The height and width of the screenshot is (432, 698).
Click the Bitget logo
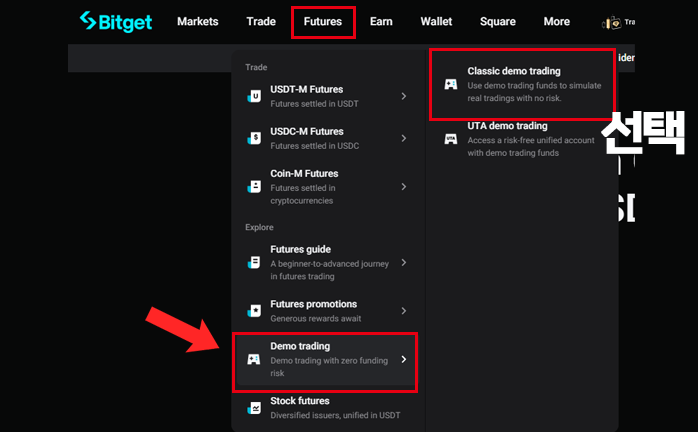click(x=116, y=22)
